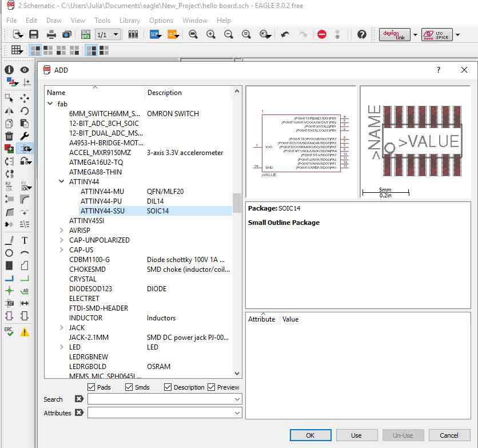Viewport: 478px width, 448px height.
Task: Select the Rotate tool icon
Action: pyautogui.click(x=25, y=110)
